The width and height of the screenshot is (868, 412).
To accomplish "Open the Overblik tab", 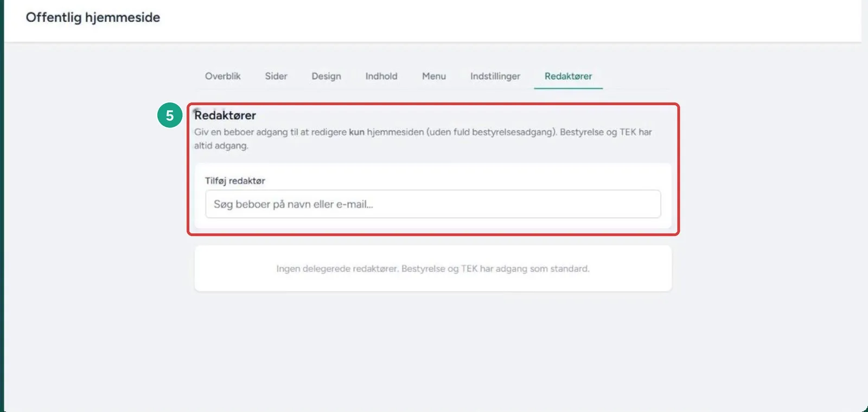I will [x=222, y=76].
